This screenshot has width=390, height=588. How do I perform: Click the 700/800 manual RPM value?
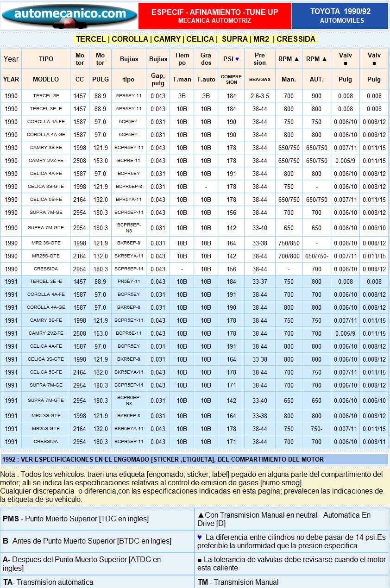[x=289, y=256]
